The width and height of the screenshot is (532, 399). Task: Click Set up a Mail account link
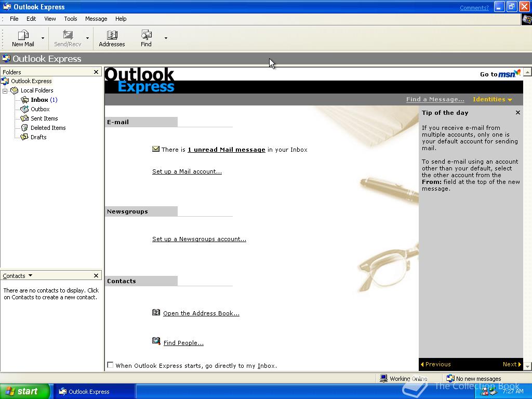coord(187,171)
